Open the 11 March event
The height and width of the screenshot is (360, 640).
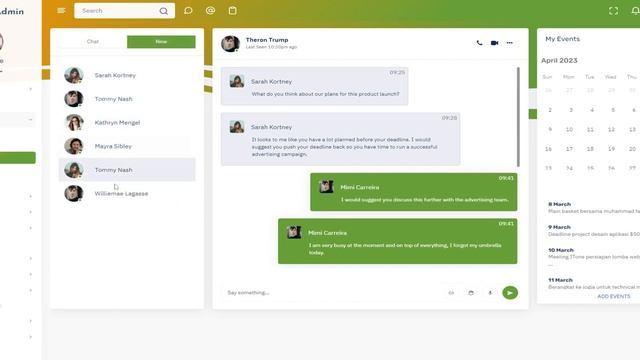594,284
